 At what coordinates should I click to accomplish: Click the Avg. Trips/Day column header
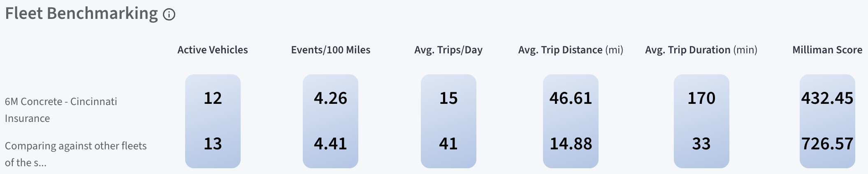(x=448, y=50)
